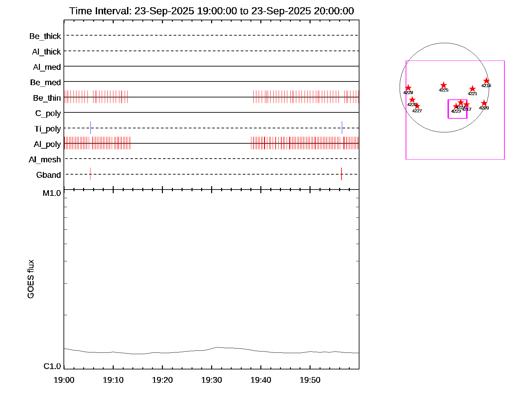Click the star marking active region 4225
The width and height of the screenshot is (532, 399).
pyautogui.click(x=443, y=85)
